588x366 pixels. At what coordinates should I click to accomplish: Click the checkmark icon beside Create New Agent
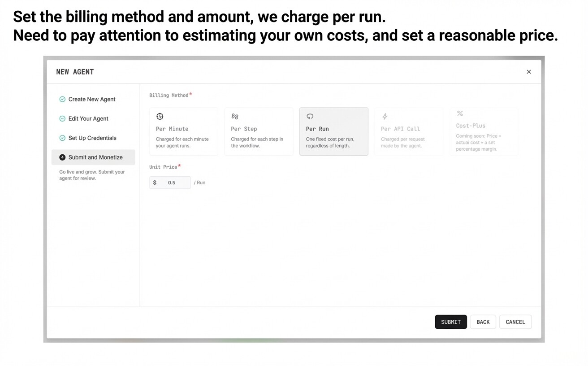click(62, 100)
